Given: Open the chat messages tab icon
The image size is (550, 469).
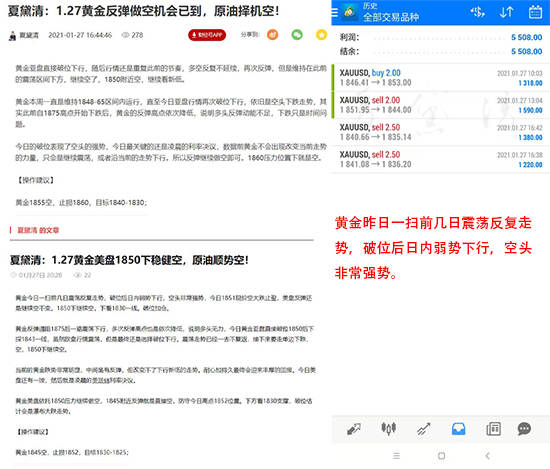Looking at the screenshot, I should [x=524, y=429].
